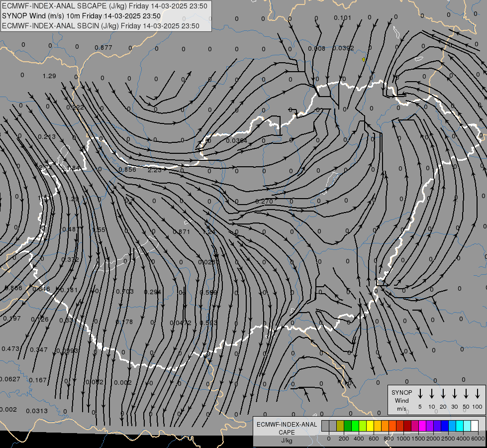Click the 0.703 value on the map
This screenshot has height=448, width=487.
click(x=125, y=291)
